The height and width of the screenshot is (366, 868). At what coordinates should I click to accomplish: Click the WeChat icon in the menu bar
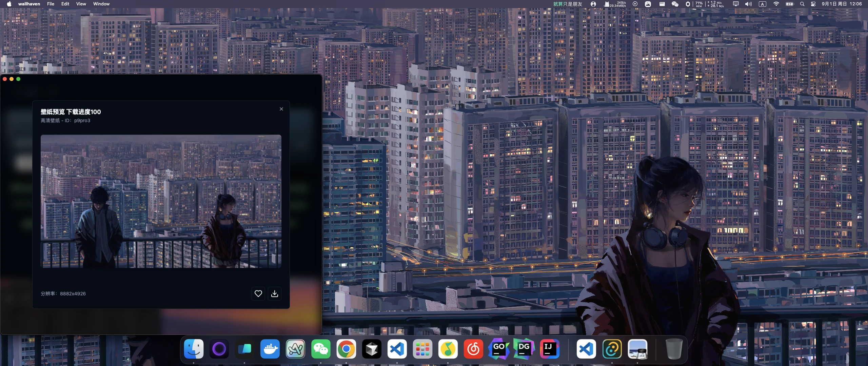(675, 4)
